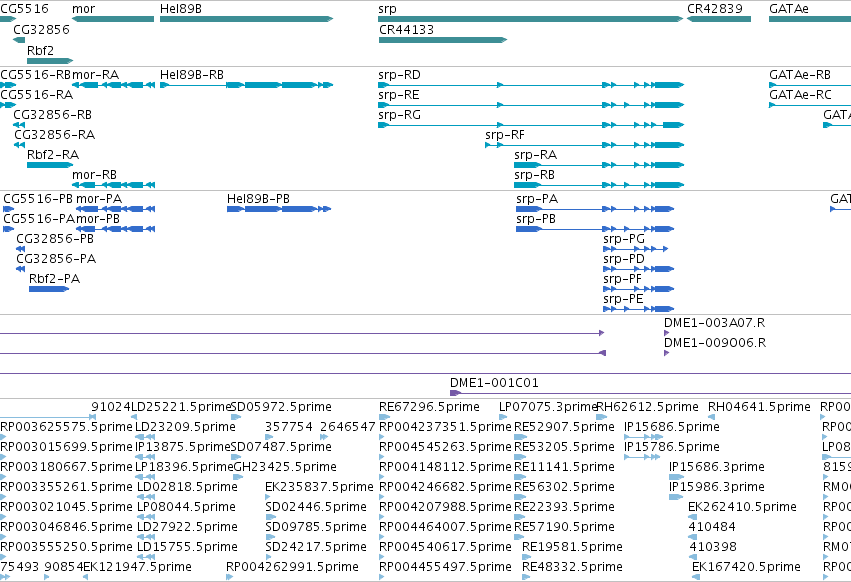The image size is (851, 582).
Task: Select transcript GATAe-RB
Action: click(810, 85)
